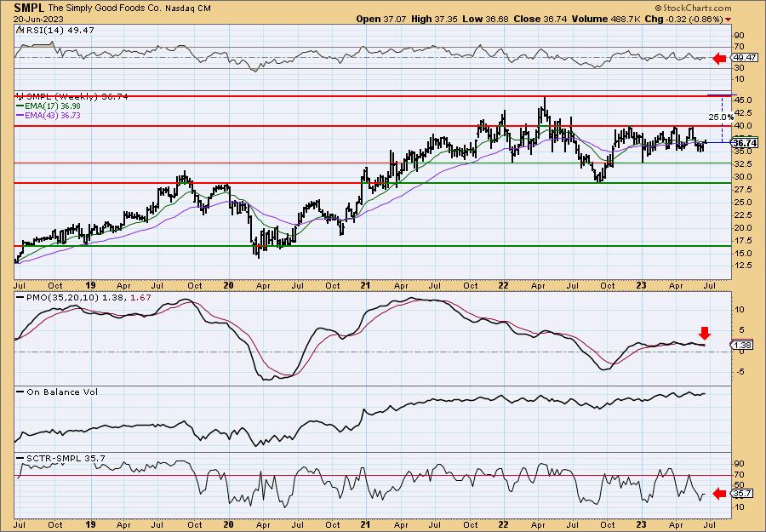Screen dimensions: 766x532
Task: Open the StockCharts.com copyright link
Action: tap(693, 8)
